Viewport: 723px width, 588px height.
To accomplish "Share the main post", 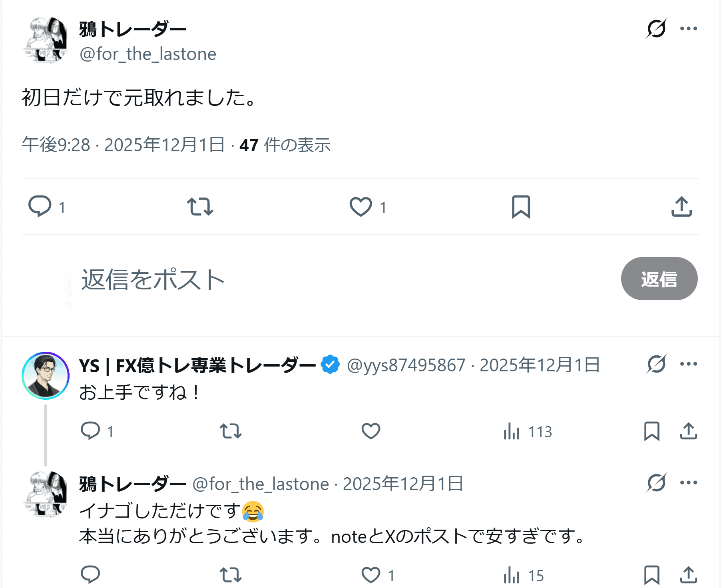I will (681, 207).
